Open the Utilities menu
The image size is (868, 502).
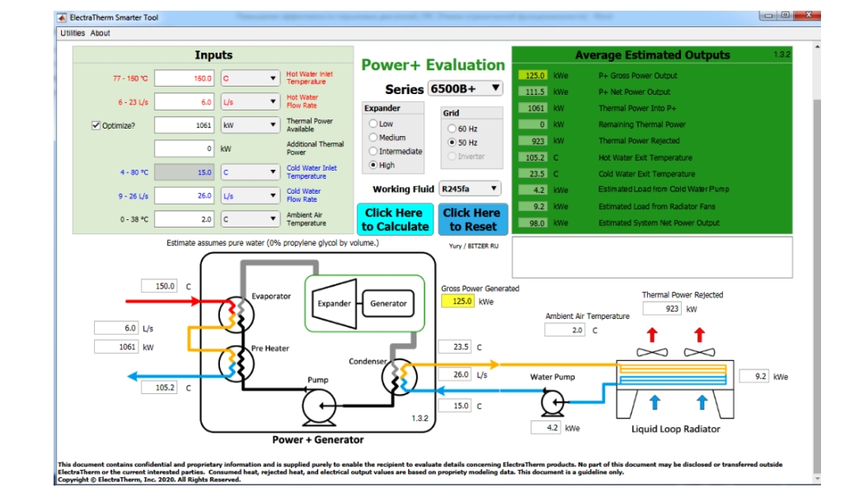click(73, 33)
